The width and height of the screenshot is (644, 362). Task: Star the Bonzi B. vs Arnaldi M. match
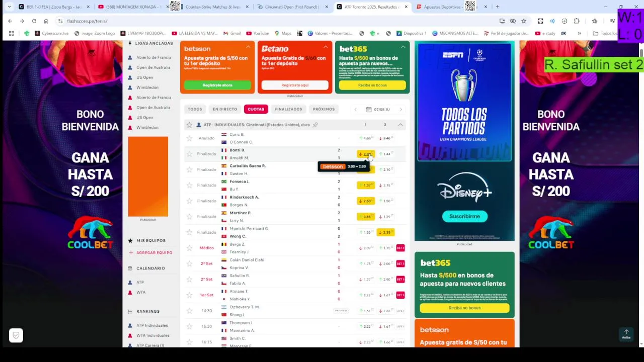point(190,154)
